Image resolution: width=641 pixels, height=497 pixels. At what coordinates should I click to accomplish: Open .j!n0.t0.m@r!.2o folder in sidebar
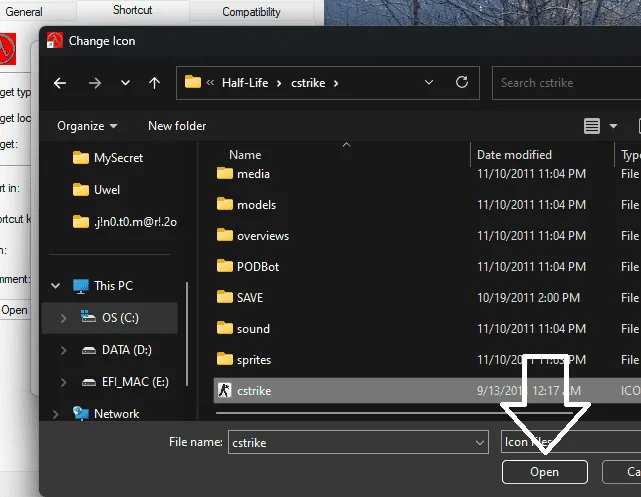click(x=125, y=222)
